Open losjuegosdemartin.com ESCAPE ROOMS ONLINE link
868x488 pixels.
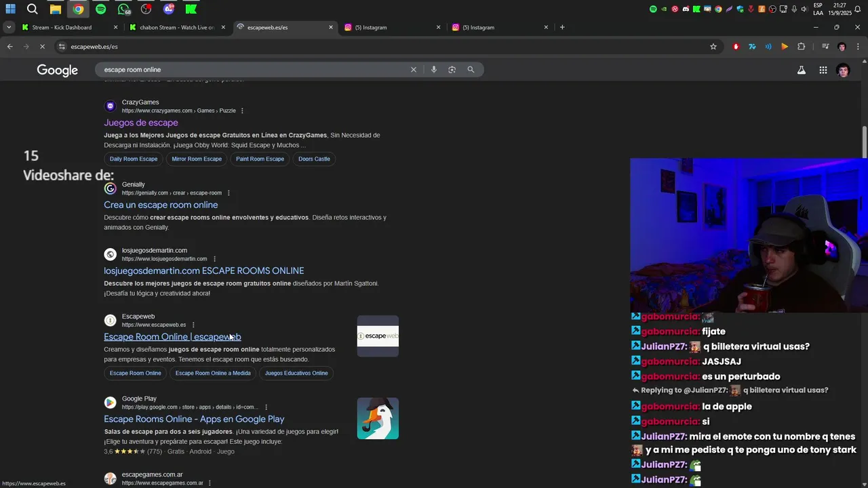204,270
